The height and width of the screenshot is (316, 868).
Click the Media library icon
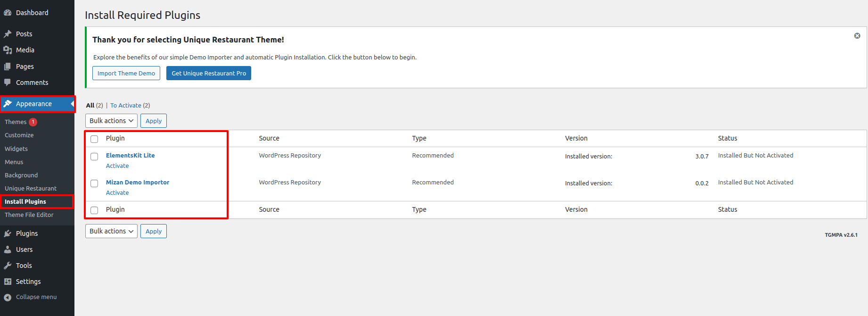8,50
